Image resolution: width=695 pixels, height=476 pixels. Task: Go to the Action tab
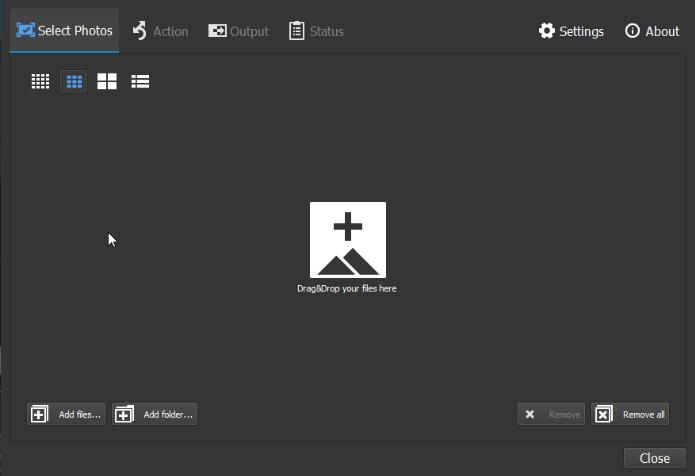point(160,31)
